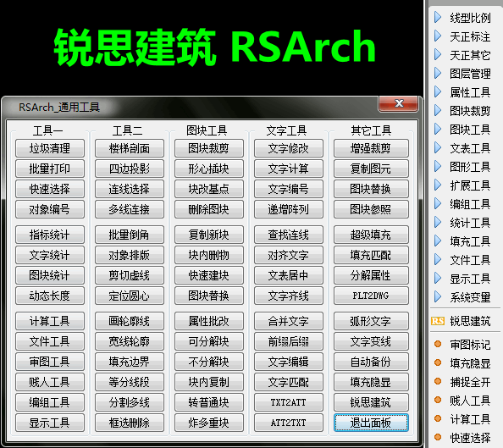Viewport: 503px width, 448px height.
Task: Click the orange bullet icon next to sidebar 填充隐显
Action: 438,362
